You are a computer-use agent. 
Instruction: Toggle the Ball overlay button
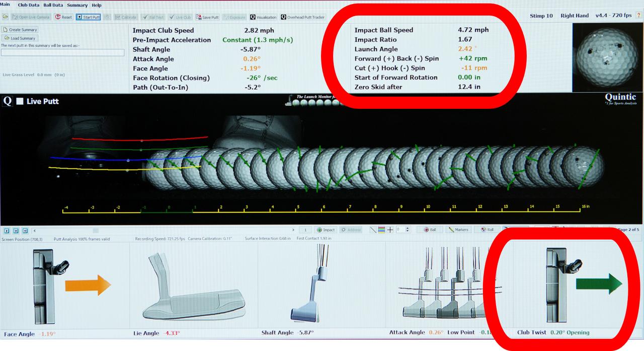[429, 230]
